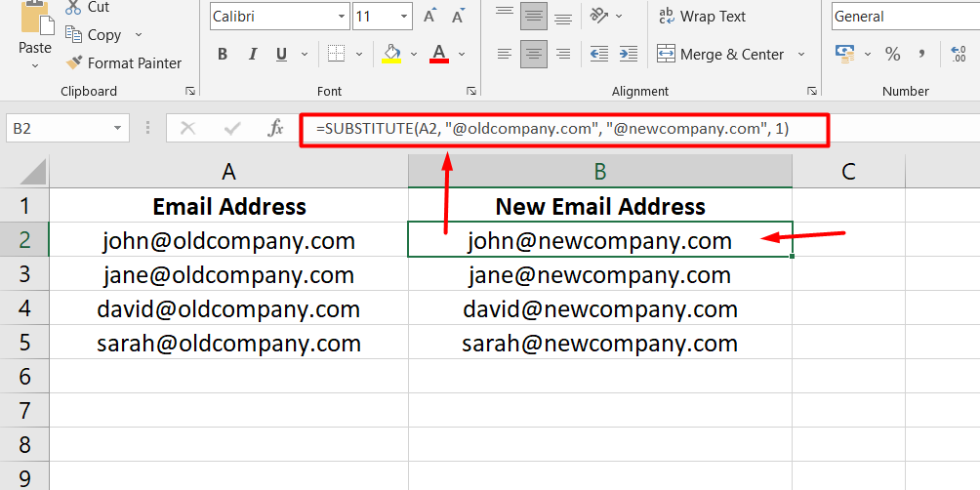
Task: Open Merge & Center dropdown arrow
Action: tap(801, 55)
